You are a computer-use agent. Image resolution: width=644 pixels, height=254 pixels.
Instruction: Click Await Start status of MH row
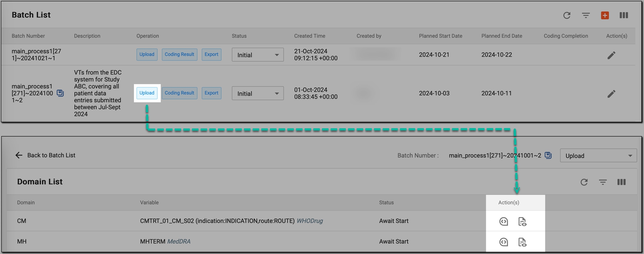(394, 242)
